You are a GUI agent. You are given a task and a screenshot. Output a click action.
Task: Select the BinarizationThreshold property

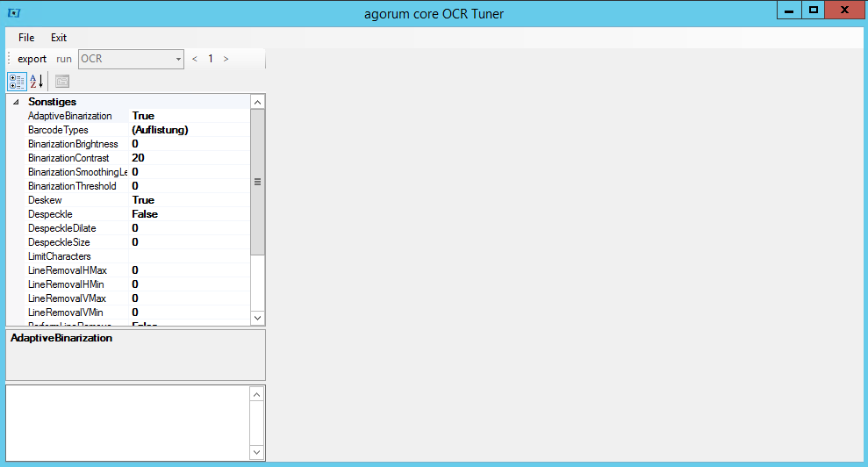[x=72, y=186]
